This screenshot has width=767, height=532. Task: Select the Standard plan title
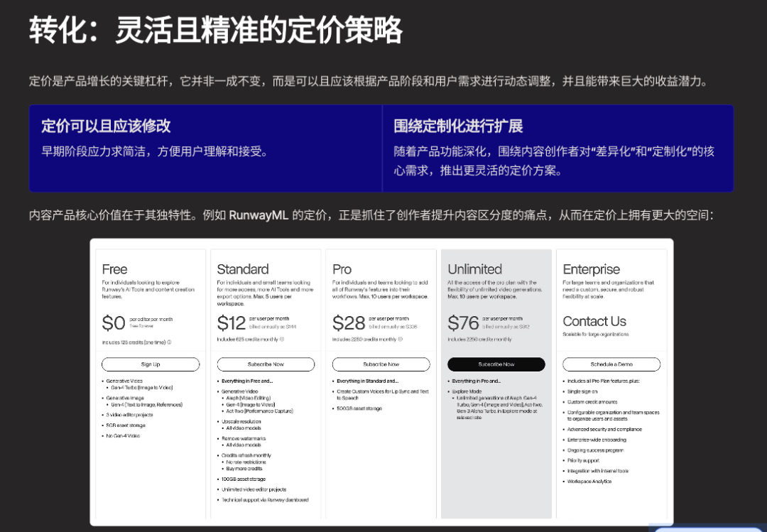point(242,269)
